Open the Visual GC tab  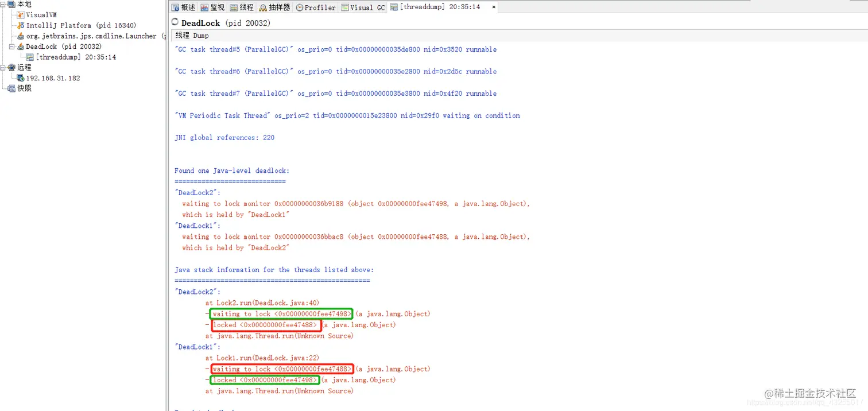(x=363, y=7)
